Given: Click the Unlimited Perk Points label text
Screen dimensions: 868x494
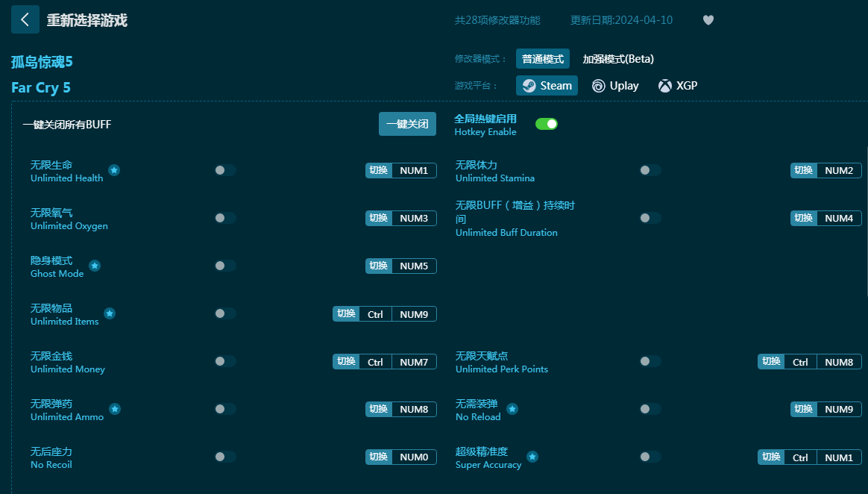Looking at the screenshot, I should (502, 369).
